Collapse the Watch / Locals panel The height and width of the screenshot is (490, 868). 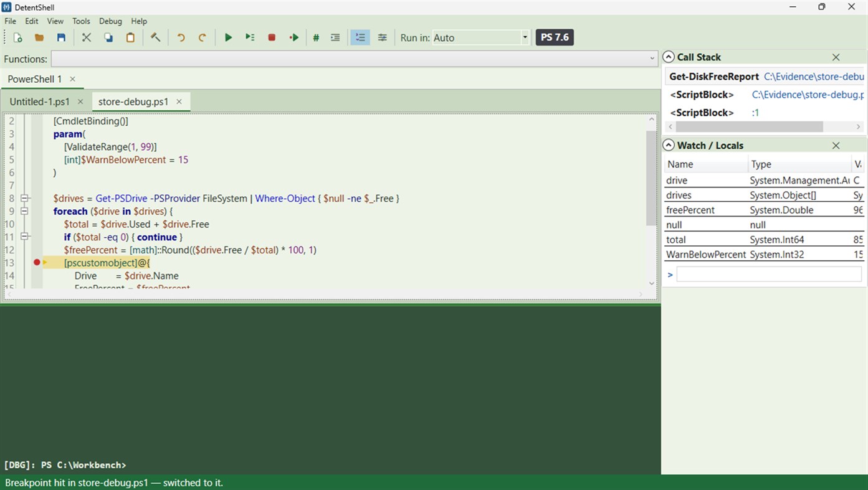(x=669, y=145)
